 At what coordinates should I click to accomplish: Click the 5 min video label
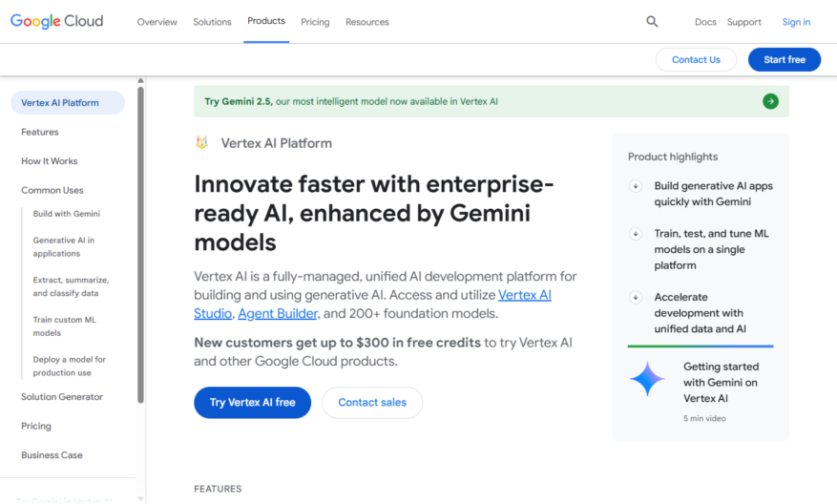(704, 419)
